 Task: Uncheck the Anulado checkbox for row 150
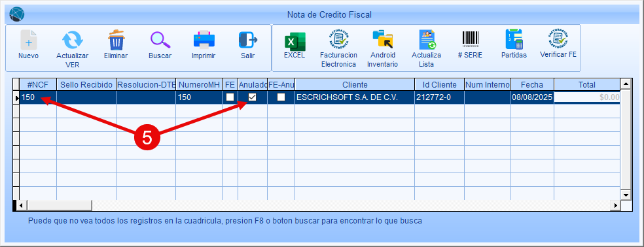[253, 97]
